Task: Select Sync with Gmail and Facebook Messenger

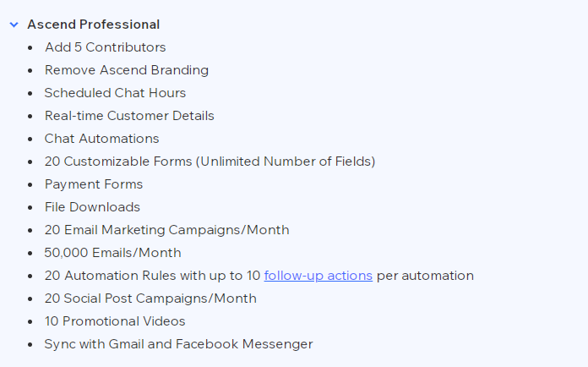Action: [x=178, y=344]
